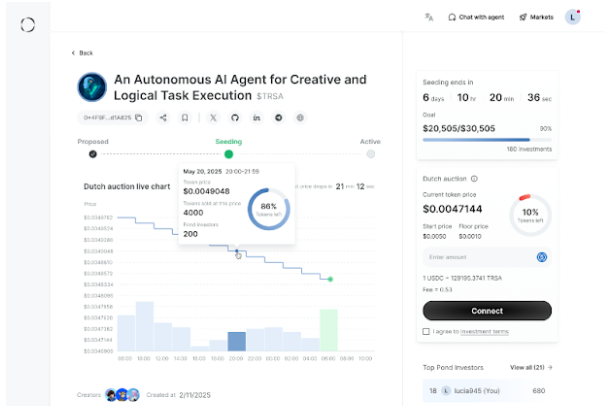This screenshot has height=406, width=605.
Task: Share this agent project
Action: coord(163,118)
